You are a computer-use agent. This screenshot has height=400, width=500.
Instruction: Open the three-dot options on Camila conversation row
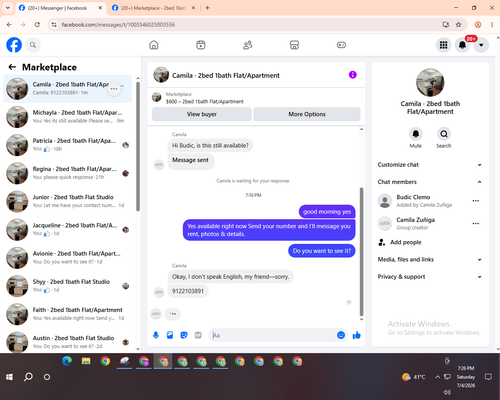(x=114, y=89)
